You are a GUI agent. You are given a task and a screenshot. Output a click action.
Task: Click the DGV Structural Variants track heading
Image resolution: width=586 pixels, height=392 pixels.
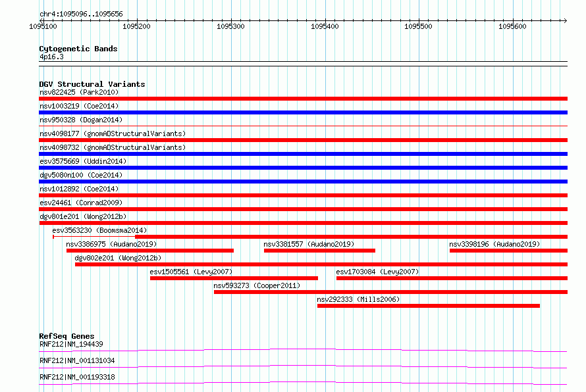pyautogui.click(x=92, y=84)
